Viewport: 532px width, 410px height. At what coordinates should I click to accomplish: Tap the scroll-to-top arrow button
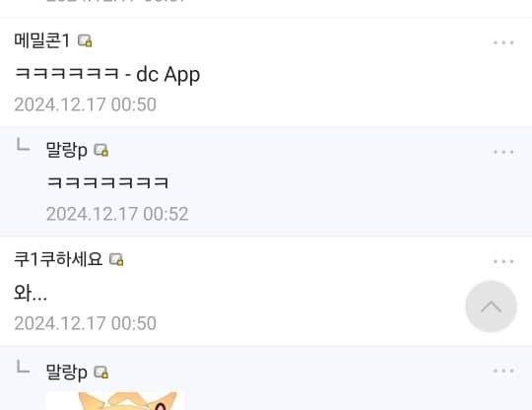point(491,307)
